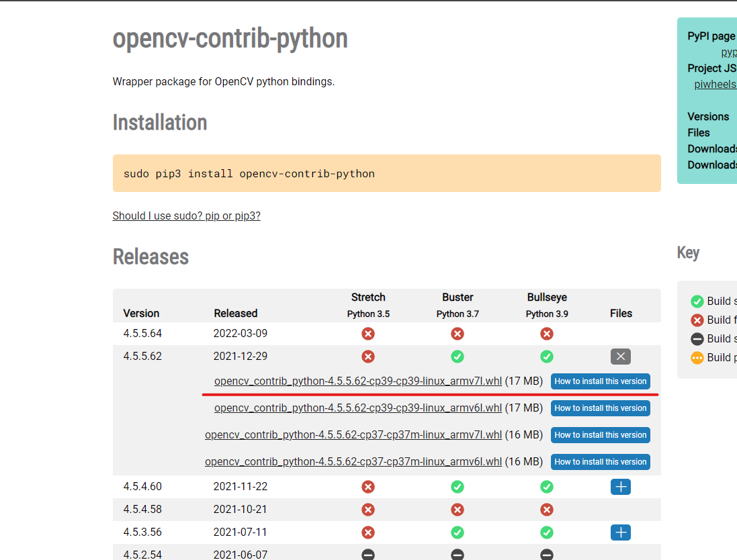This screenshot has width=737, height=560.
Task: Click the gray skipped icon in the 4.5.2.54 row
Action: point(367,554)
